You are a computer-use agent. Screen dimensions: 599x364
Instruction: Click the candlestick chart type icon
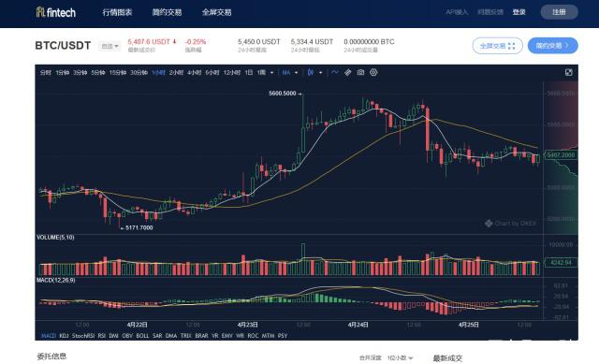311,72
